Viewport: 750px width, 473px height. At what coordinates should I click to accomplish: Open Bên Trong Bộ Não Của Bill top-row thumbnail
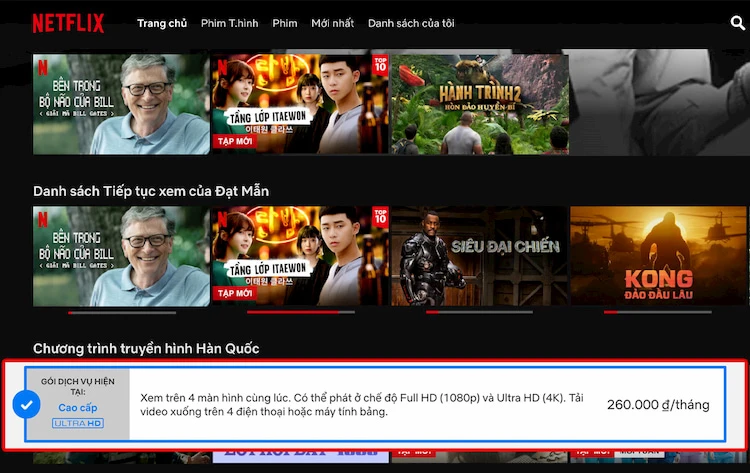121,104
